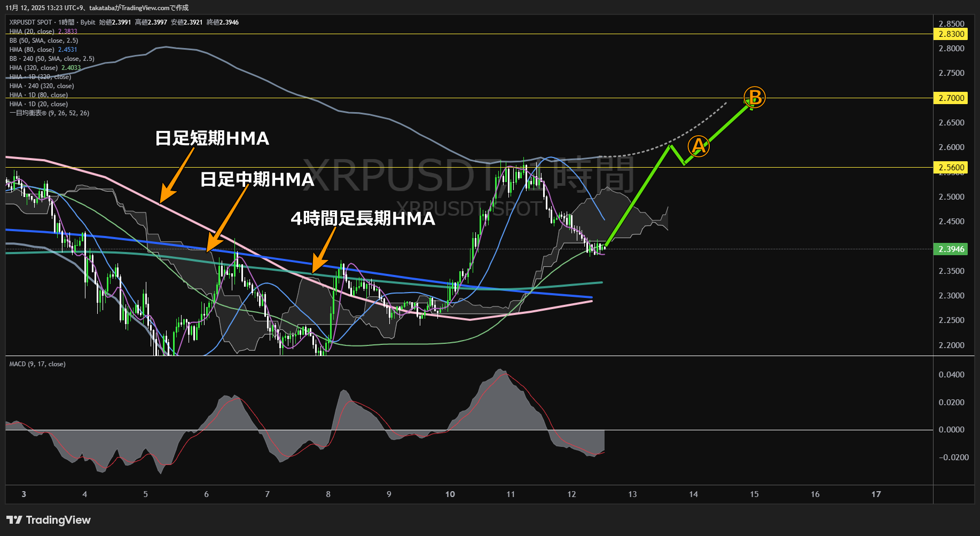The image size is (980, 536).
Task: Click date 15 on the time axis
Action: [754, 494]
